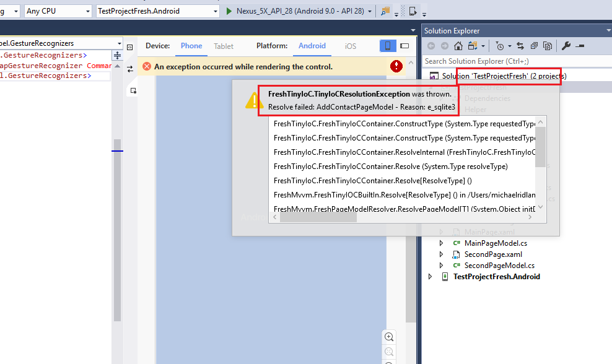612x364 pixels.
Task: Switch Device preview to Tablet
Action: click(x=224, y=45)
